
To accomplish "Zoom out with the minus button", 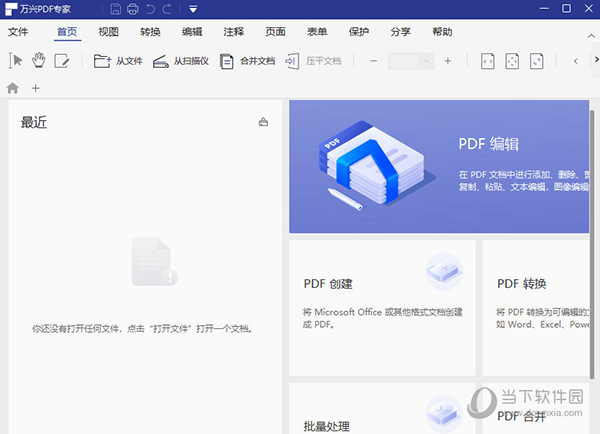I will click(374, 61).
